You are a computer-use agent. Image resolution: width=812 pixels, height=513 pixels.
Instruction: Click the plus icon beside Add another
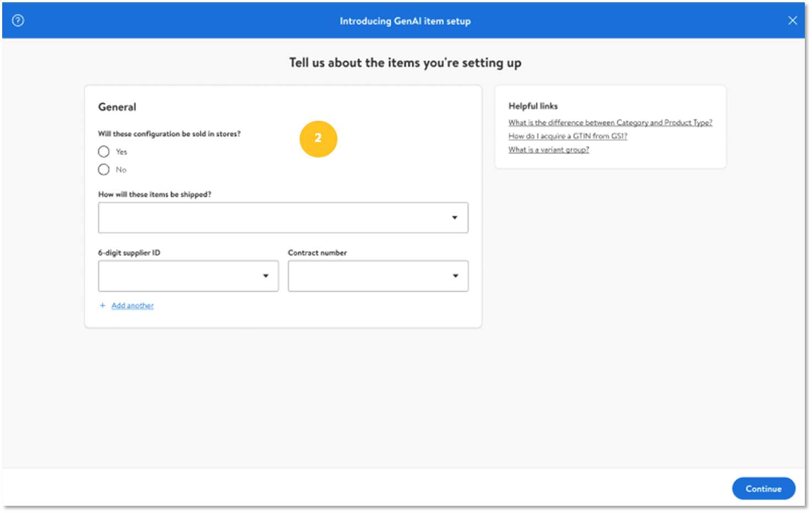[x=102, y=305]
